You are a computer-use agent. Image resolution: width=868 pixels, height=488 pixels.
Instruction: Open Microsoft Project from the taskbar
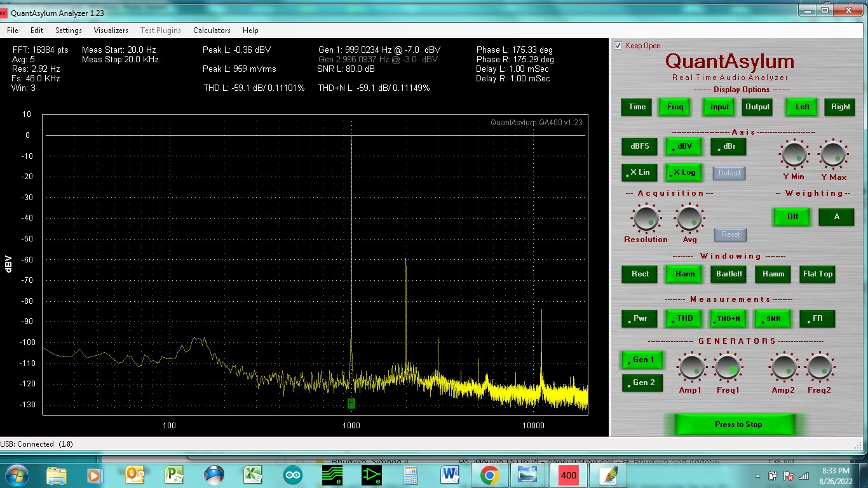[174, 475]
